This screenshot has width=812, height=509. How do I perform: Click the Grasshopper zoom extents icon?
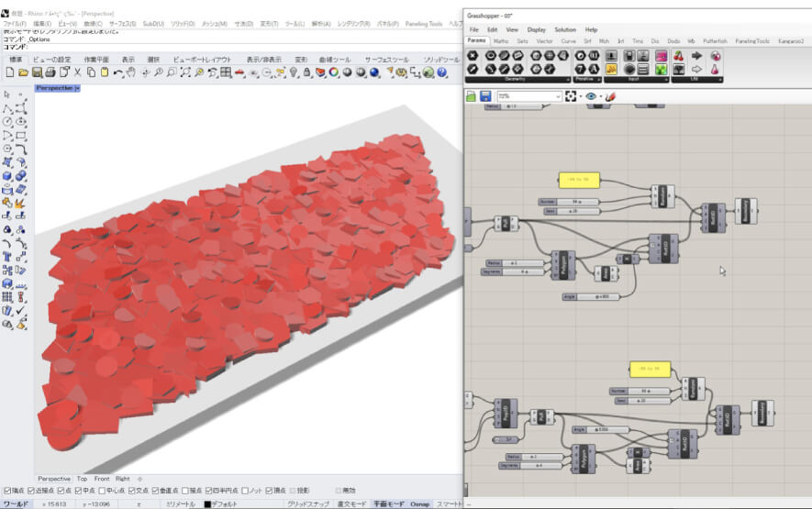pyautogui.click(x=571, y=96)
